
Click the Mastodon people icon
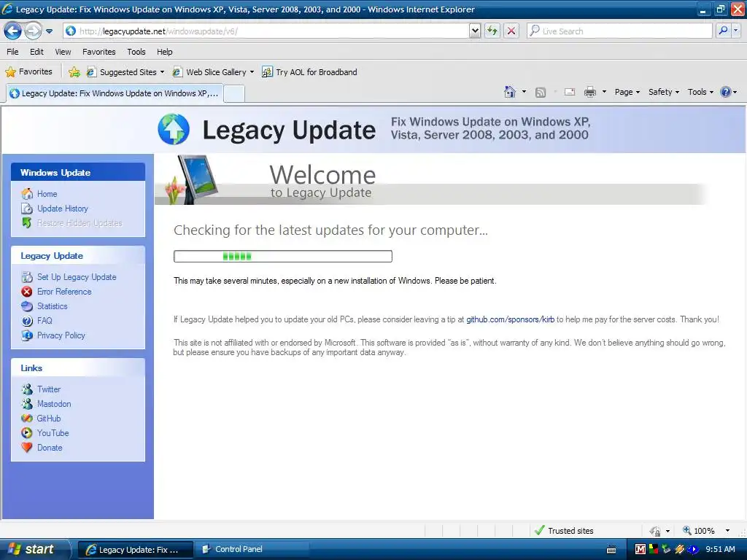tap(27, 404)
